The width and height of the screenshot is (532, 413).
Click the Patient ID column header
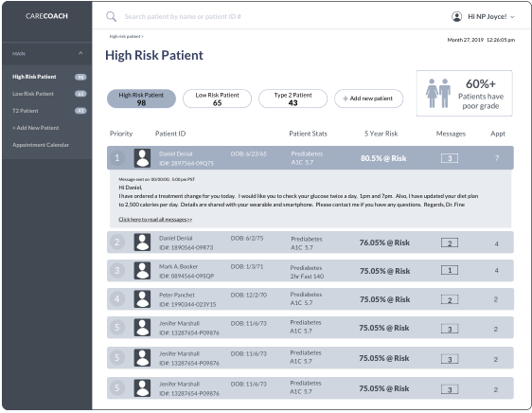click(x=170, y=134)
